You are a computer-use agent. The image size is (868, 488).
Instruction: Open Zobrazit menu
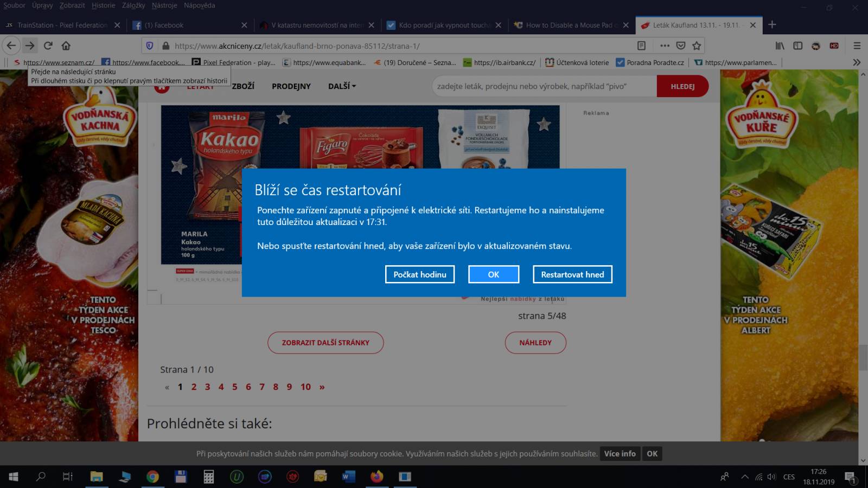coord(72,5)
